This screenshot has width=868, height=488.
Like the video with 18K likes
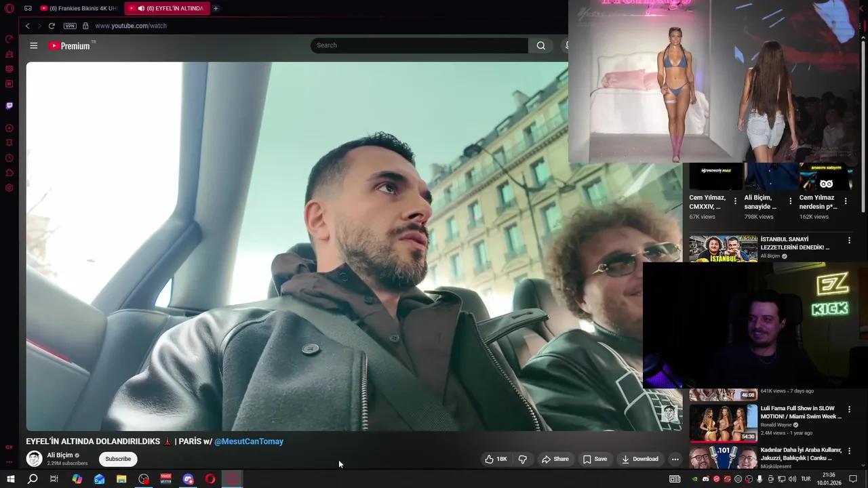pos(496,459)
